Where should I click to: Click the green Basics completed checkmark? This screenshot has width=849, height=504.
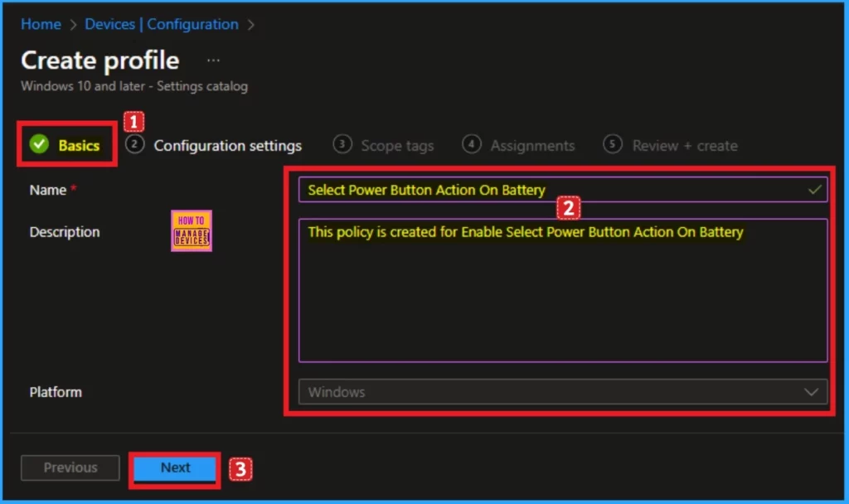point(39,144)
